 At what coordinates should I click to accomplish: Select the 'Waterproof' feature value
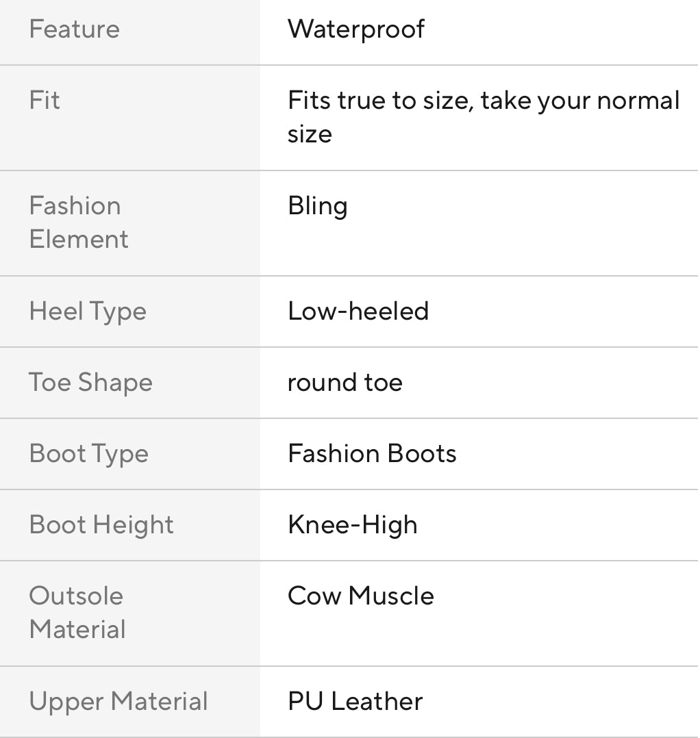click(x=356, y=29)
